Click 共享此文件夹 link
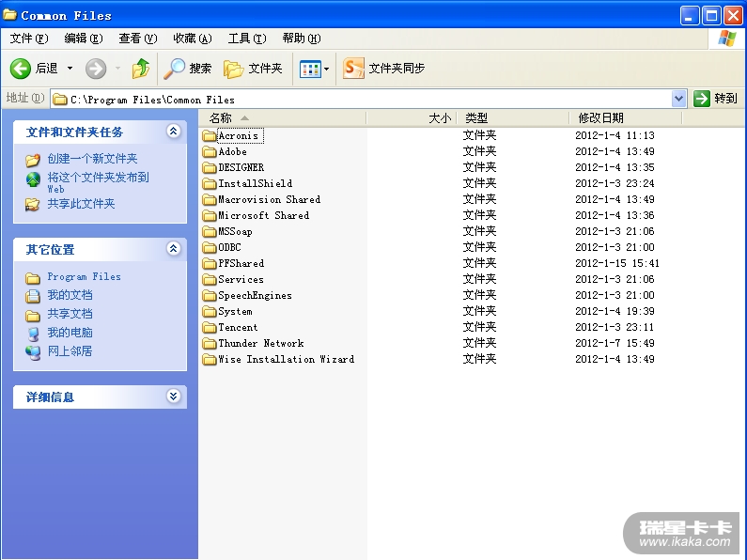Viewport: 747px width, 560px height. 81,204
